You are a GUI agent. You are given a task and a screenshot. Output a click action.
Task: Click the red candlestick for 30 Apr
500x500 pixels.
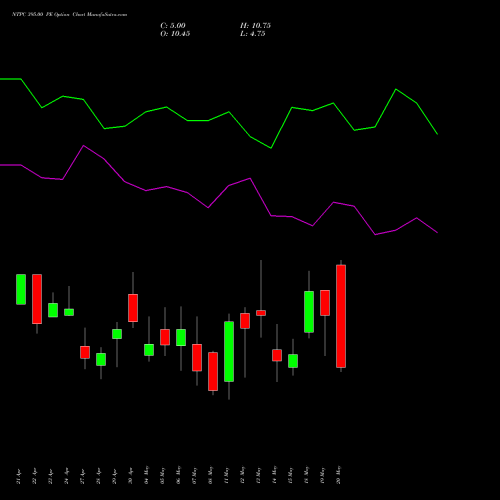click(x=133, y=308)
